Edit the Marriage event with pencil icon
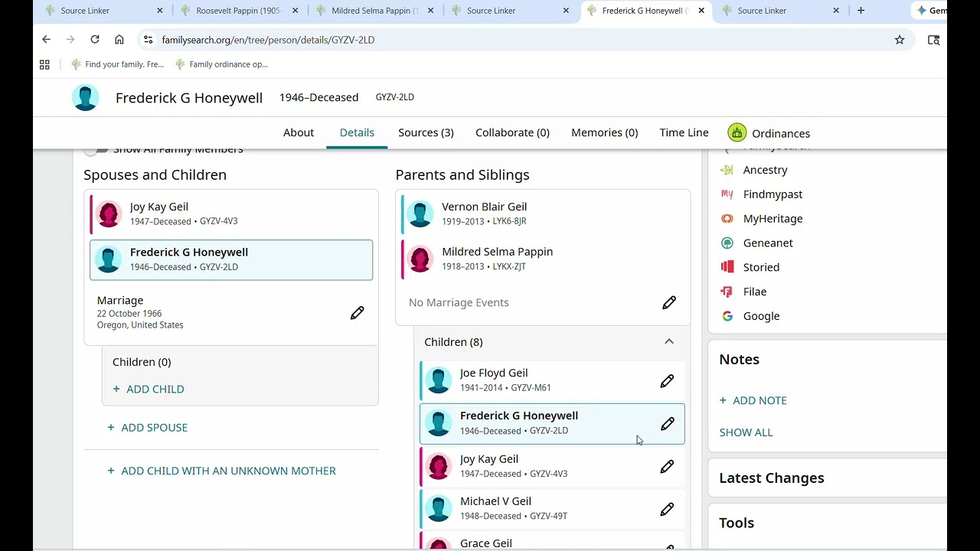 [x=357, y=313]
